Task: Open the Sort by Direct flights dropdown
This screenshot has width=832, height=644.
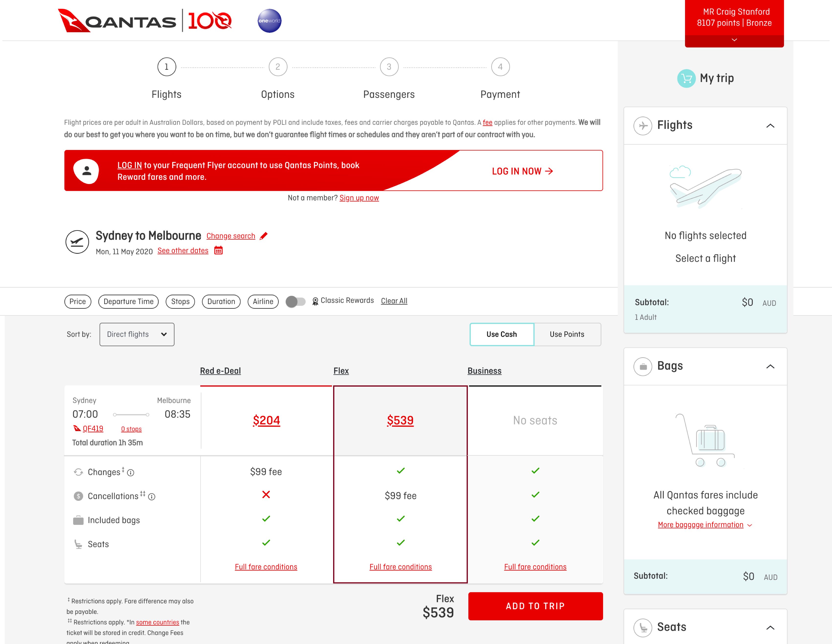Action: click(137, 334)
